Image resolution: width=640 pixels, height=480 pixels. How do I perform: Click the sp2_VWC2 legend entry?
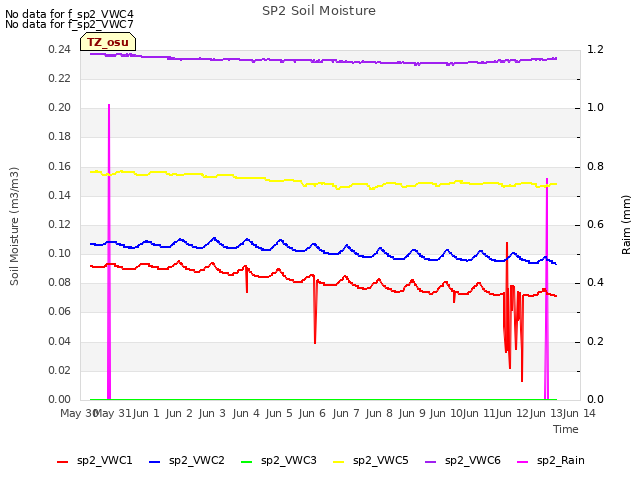(187, 461)
